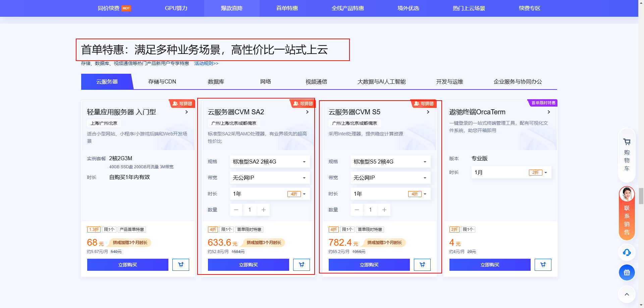This screenshot has height=308, width=644.
Task: Click the 广州/上海/北京/成都/南京 region tag on SA2
Action: click(234, 123)
